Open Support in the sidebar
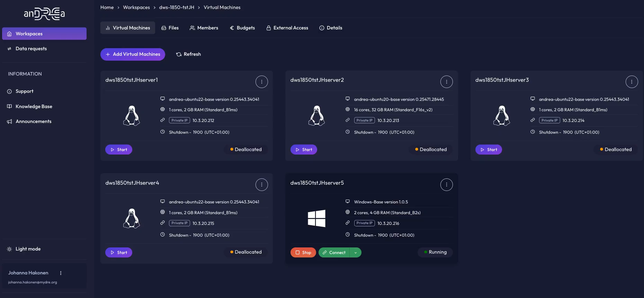The height and width of the screenshot is (298, 644). [x=44, y=91]
